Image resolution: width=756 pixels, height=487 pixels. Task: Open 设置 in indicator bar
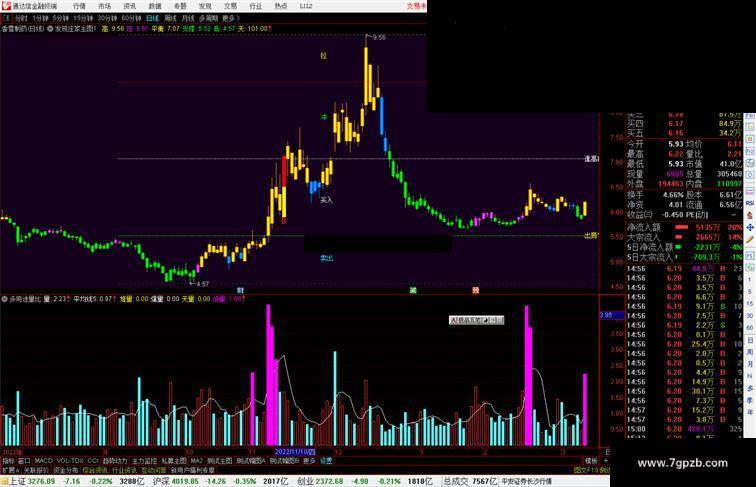point(326,461)
